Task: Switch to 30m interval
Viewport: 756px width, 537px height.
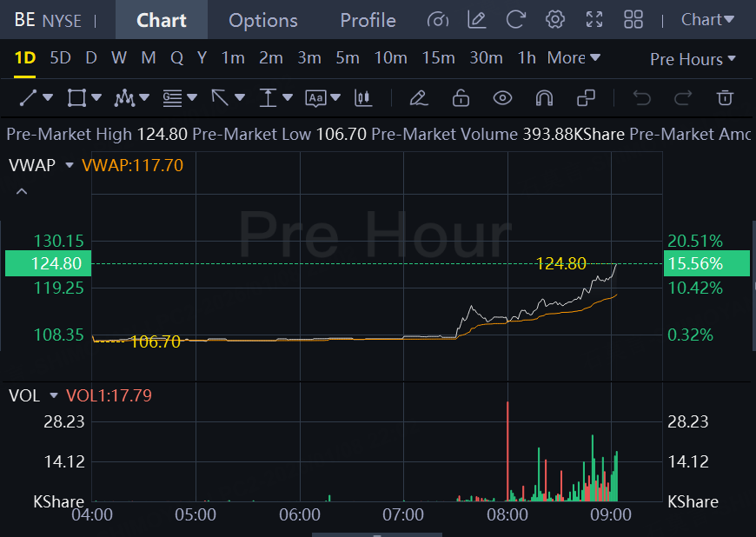Action: click(486, 58)
